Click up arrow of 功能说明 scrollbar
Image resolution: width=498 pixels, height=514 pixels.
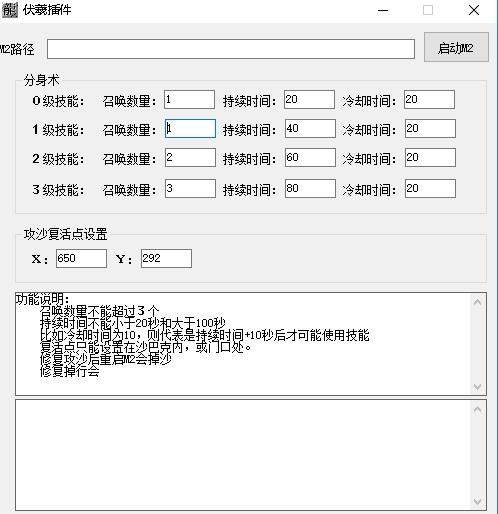(477, 302)
